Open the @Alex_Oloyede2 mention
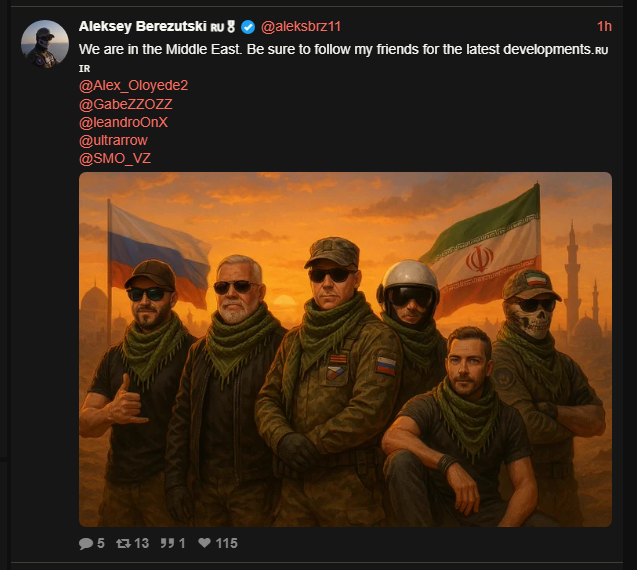This screenshot has width=637, height=570. pyautogui.click(x=133, y=86)
